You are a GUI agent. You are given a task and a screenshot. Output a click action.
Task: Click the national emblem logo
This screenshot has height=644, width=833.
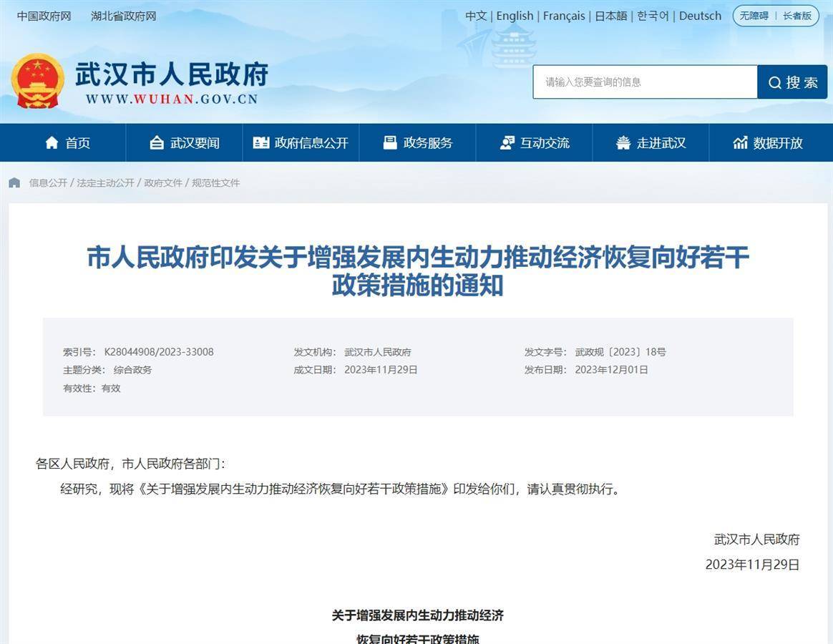point(37,81)
